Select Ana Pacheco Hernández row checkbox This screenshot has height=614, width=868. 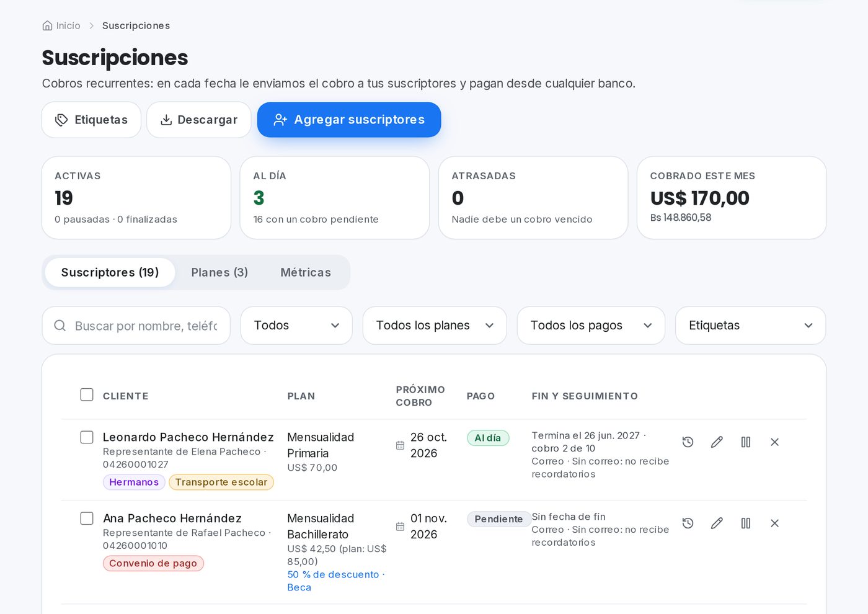pyautogui.click(x=87, y=518)
